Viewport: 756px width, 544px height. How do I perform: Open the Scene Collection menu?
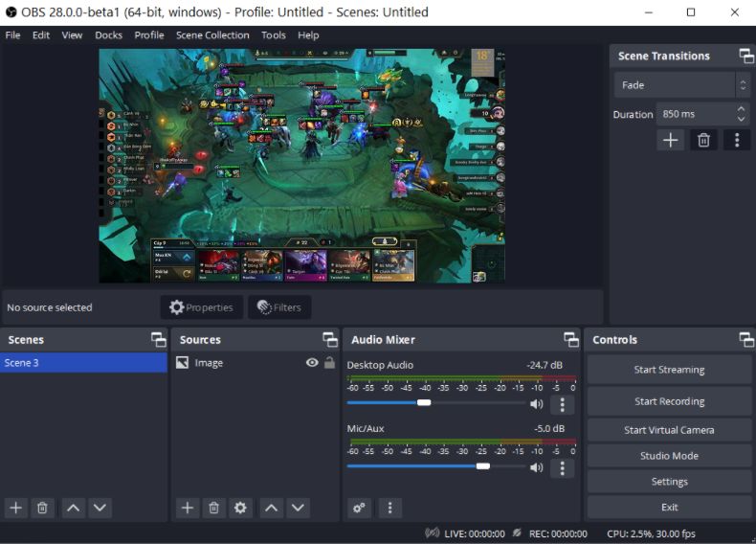click(x=212, y=35)
